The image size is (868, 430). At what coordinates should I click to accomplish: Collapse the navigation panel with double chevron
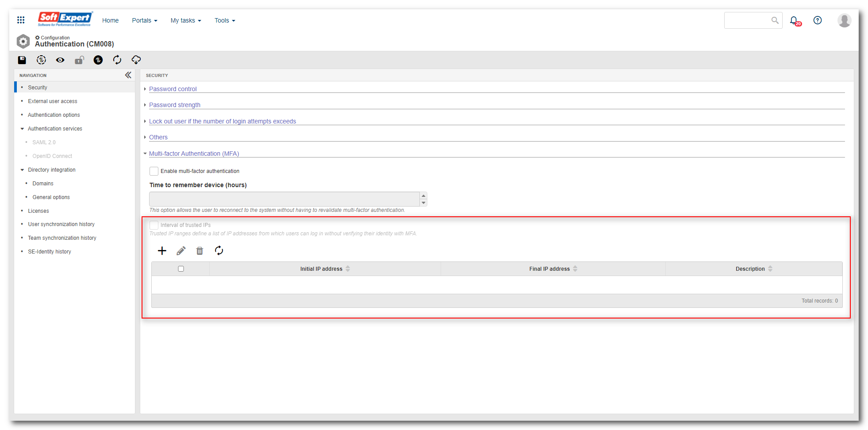128,75
